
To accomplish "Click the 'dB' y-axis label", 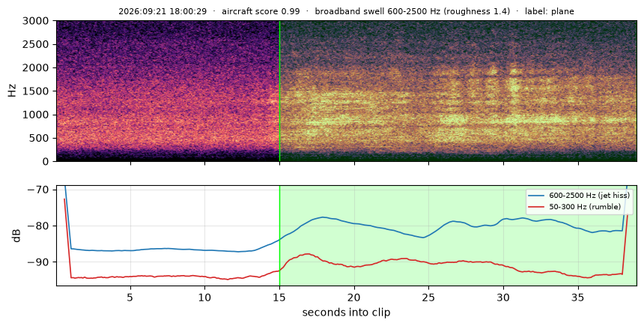I will 16,235.
